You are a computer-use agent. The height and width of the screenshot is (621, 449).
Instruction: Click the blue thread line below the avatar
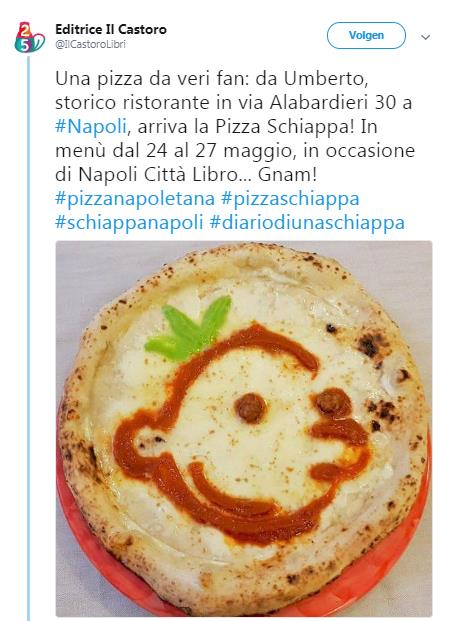[x=29, y=339]
